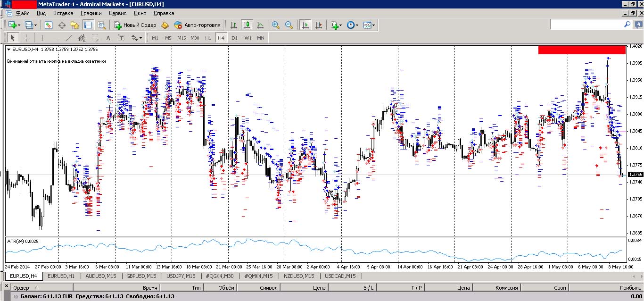Image resolution: width=644 pixels, height=301 pixels.
Task: Open the Сервис menu
Action: (x=117, y=13)
